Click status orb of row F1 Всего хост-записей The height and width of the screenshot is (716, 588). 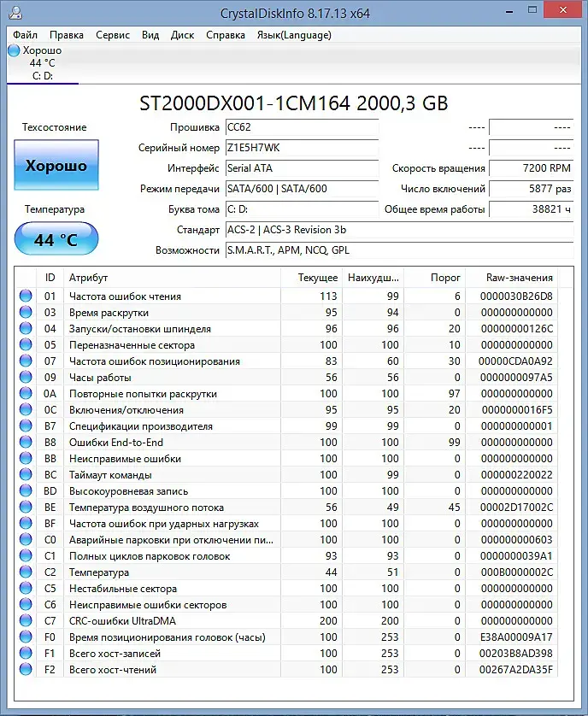pos(26,653)
